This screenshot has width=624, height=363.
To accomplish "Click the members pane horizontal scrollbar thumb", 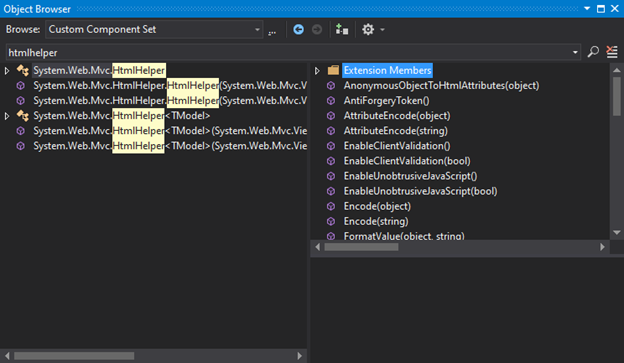I will pyautogui.click(x=361, y=247).
